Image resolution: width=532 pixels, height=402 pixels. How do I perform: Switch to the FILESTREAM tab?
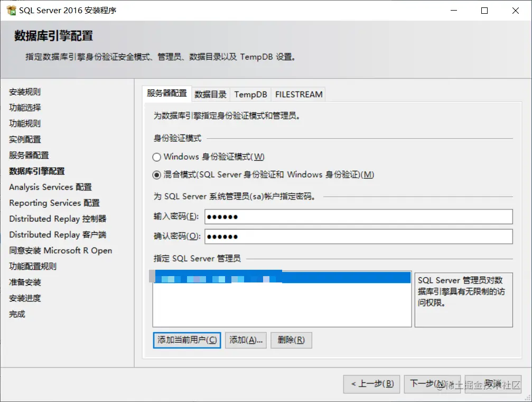pyautogui.click(x=298, y=94)
